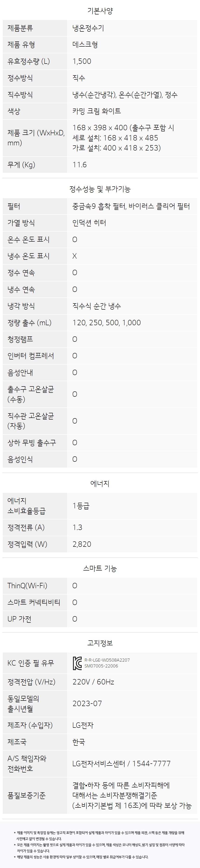Click the 정격입력 value 2,820

(x=82, y=544)
